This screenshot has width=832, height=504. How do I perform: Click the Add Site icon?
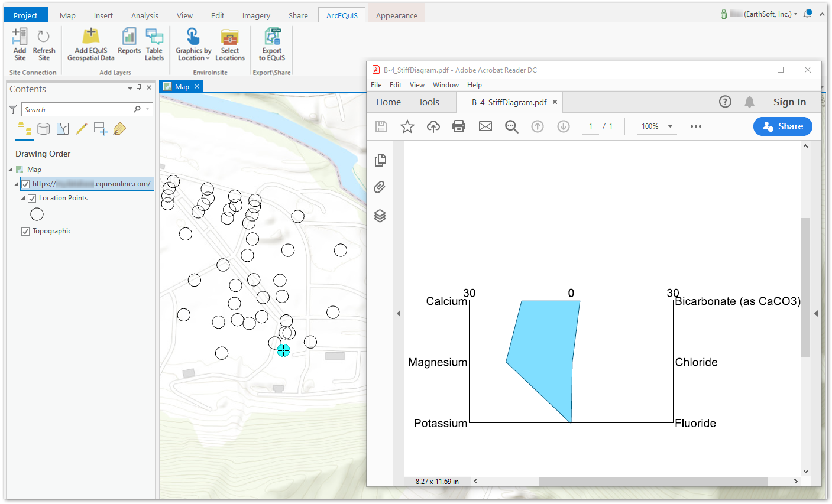(x=20, y=38)
